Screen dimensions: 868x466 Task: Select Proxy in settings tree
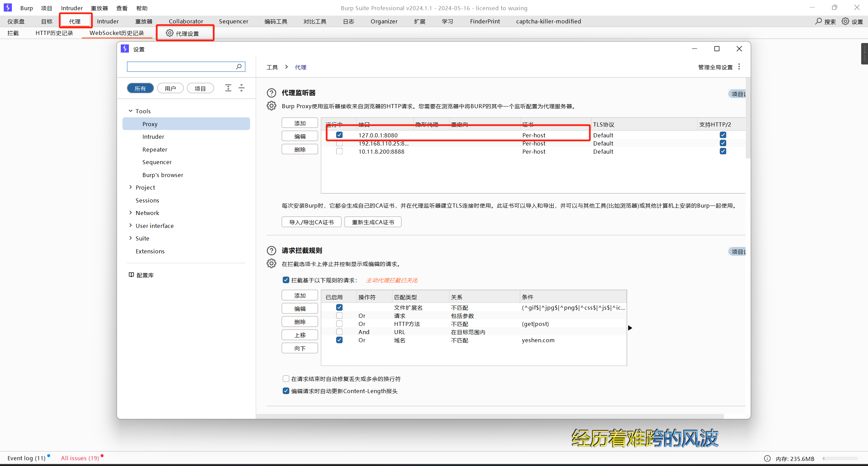[186, 124]
